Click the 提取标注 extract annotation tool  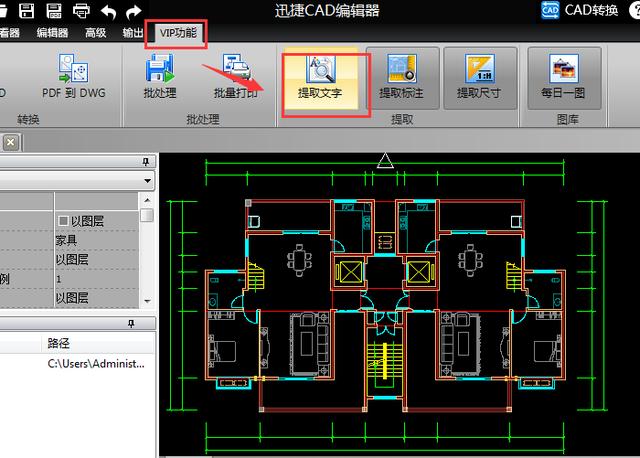tap(402, 78)
